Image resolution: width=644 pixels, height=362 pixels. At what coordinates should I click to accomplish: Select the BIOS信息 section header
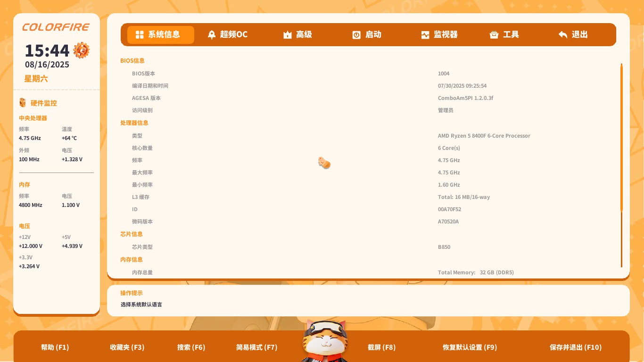pyautogui.click(x=132, y=61)
